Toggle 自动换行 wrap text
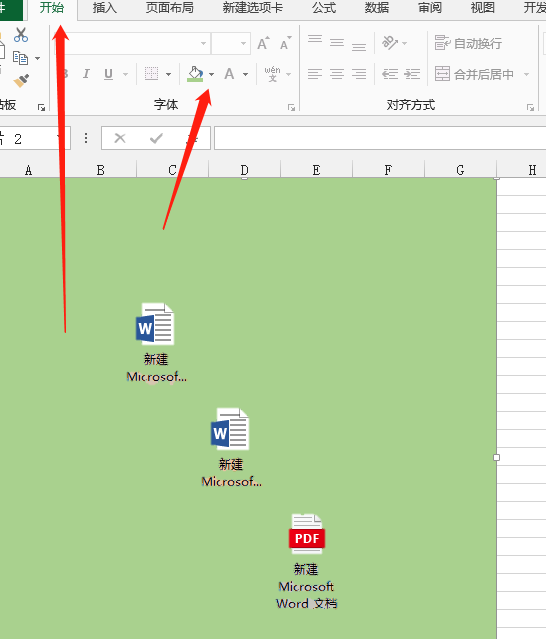 pos(468,43)
